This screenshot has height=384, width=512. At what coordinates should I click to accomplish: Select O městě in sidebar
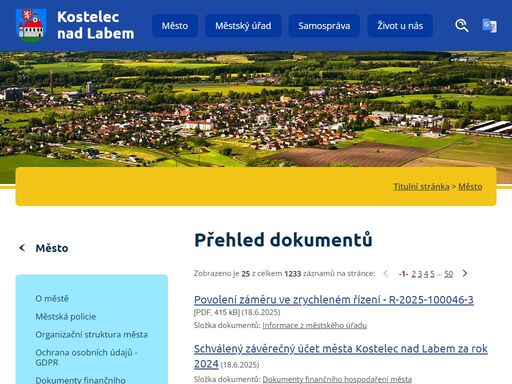pos(52,299)
